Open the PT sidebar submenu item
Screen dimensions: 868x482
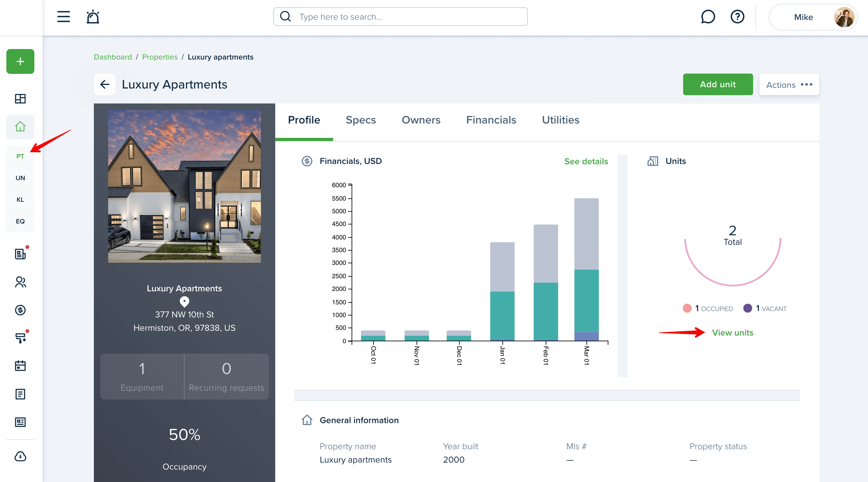20,156
